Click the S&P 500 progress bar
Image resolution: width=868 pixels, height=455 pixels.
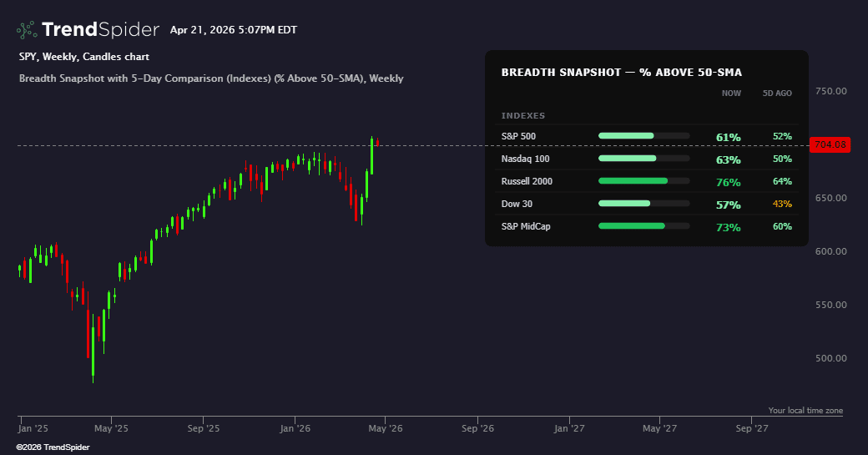643,135
